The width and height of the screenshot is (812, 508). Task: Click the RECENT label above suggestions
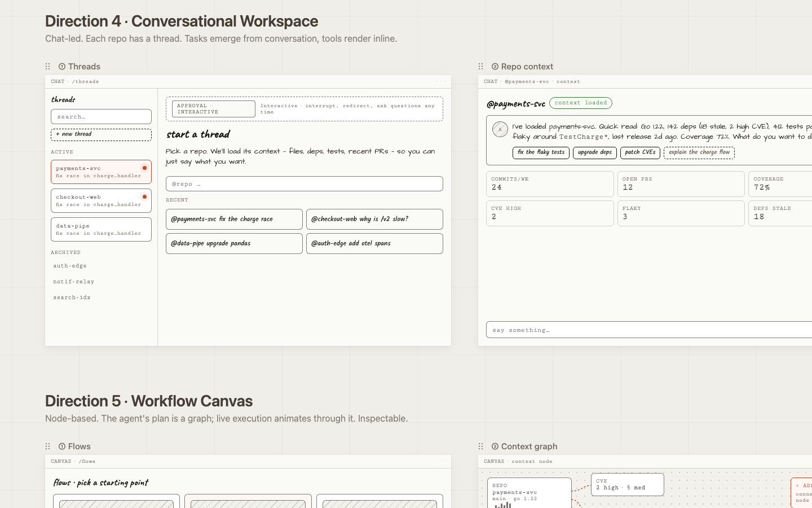tap(177, 200)
